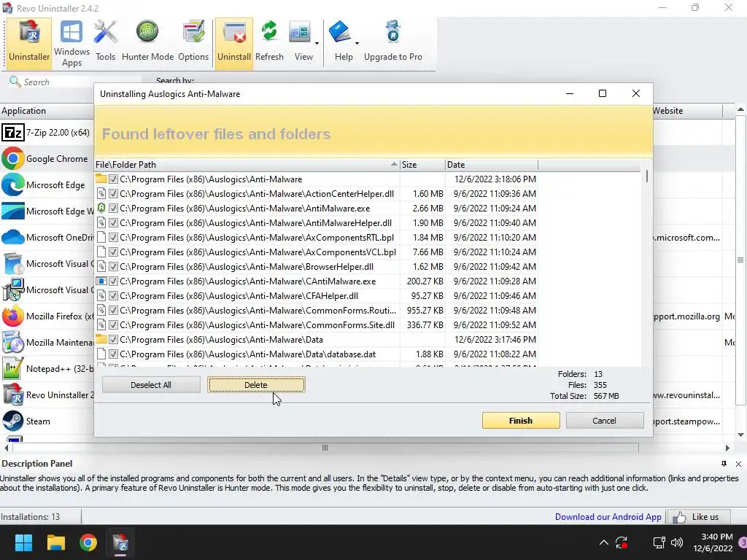Click the Search input field
Screen dimensions: 747x560
pyautogui.click(x=75, y=82)
